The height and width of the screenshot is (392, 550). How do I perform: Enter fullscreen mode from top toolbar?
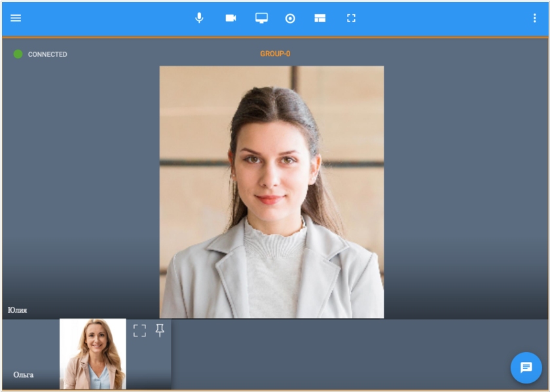(351, 18)
